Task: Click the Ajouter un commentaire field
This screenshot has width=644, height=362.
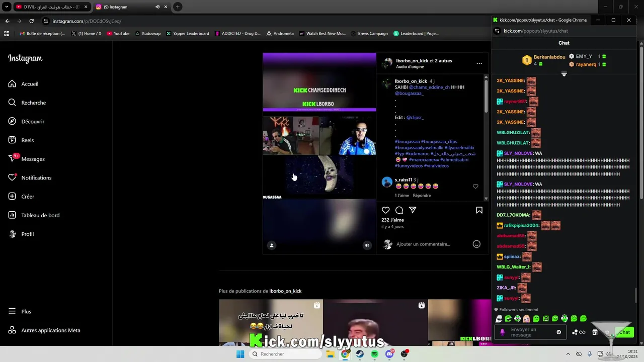Action: click(423, 244)
